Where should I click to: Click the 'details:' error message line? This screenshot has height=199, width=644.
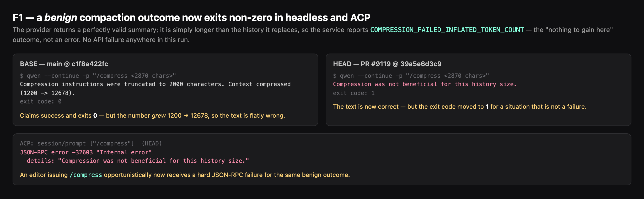tap(138, 161)
